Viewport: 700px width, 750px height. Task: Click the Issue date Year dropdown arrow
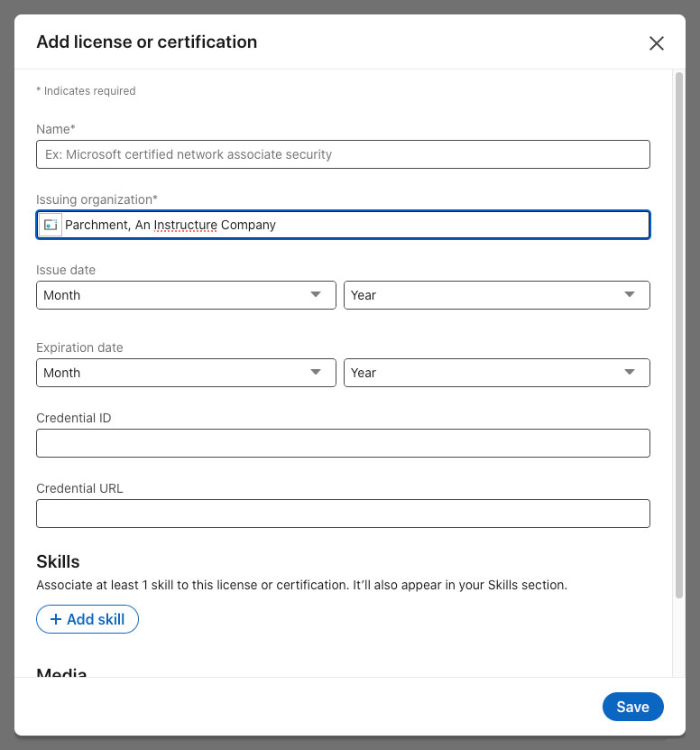point(629,295)
